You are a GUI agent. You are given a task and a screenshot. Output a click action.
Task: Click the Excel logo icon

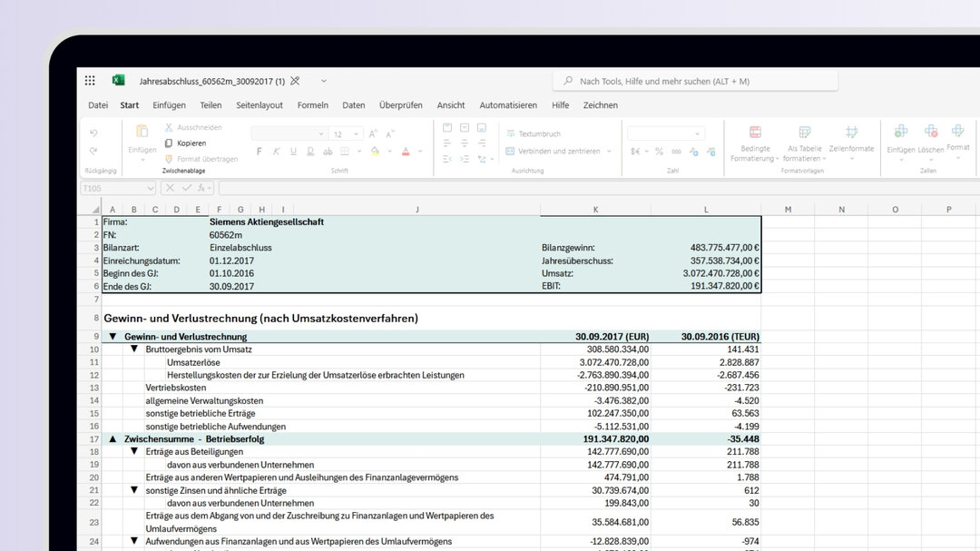click(118, 81)
